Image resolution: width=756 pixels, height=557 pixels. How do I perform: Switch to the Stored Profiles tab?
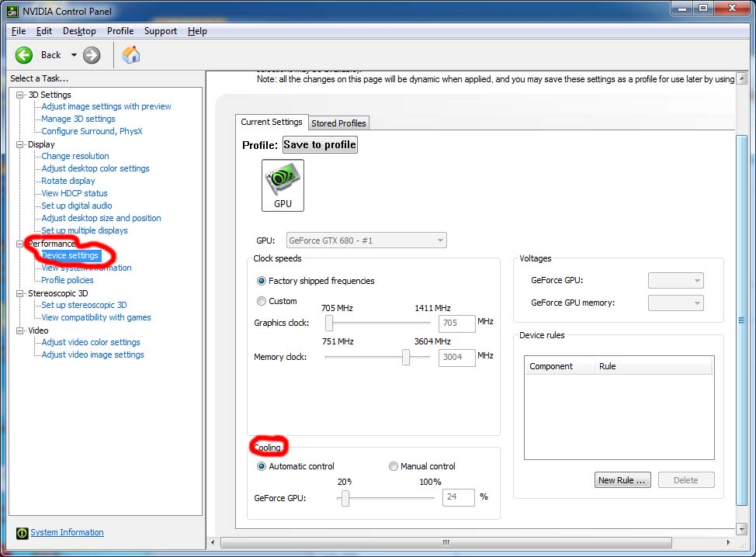(338, 123)
